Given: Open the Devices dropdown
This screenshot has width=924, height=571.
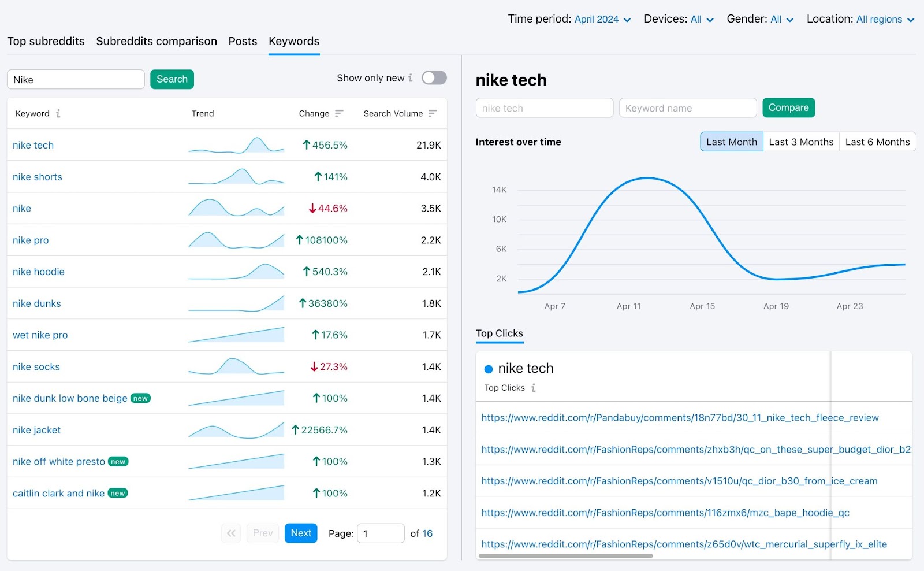Looking at the screenshot, I should [702, 18].
